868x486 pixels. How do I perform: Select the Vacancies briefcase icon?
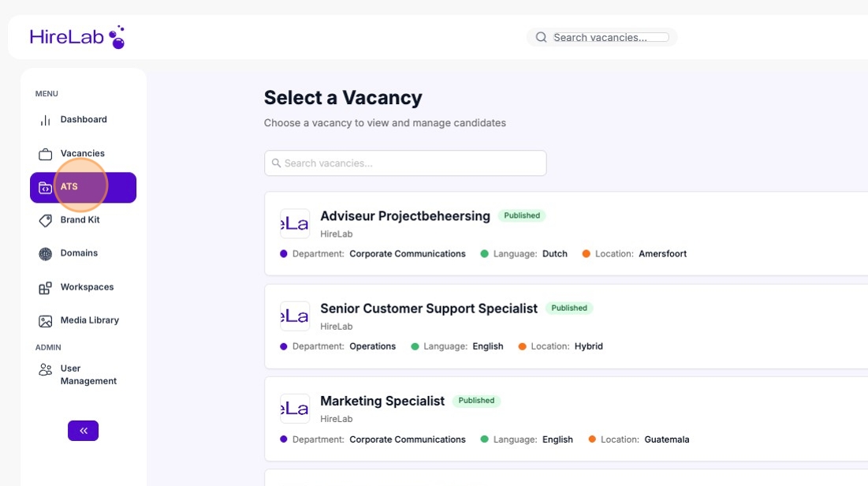tap(44, 153)
